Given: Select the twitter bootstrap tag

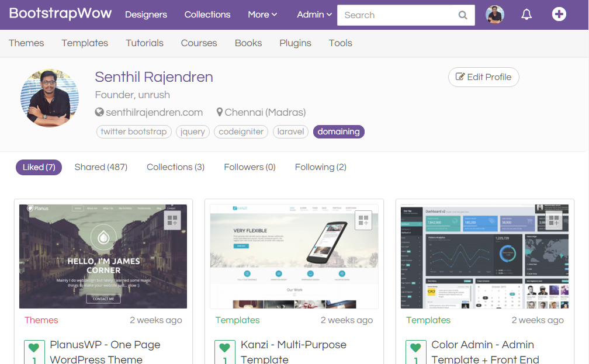Looking at the screenshot, I should (134, 132).
